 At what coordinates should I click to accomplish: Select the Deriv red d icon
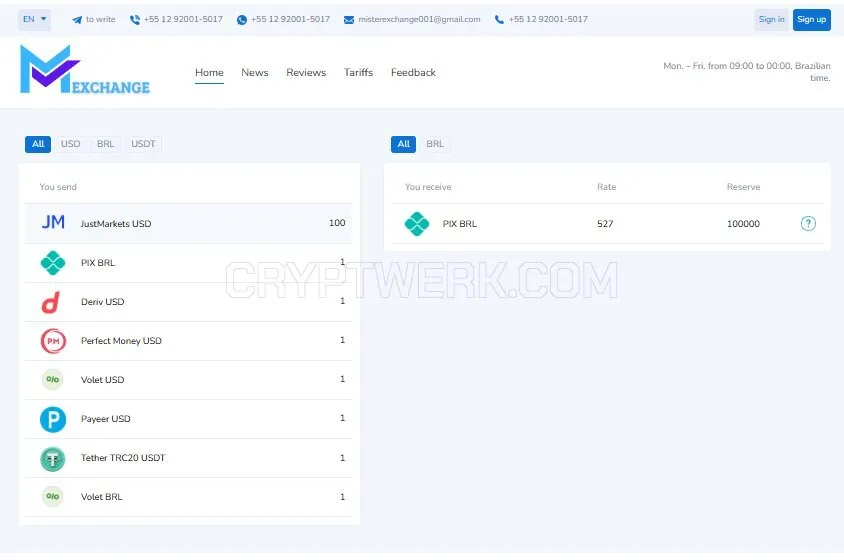tap(51, 302)
